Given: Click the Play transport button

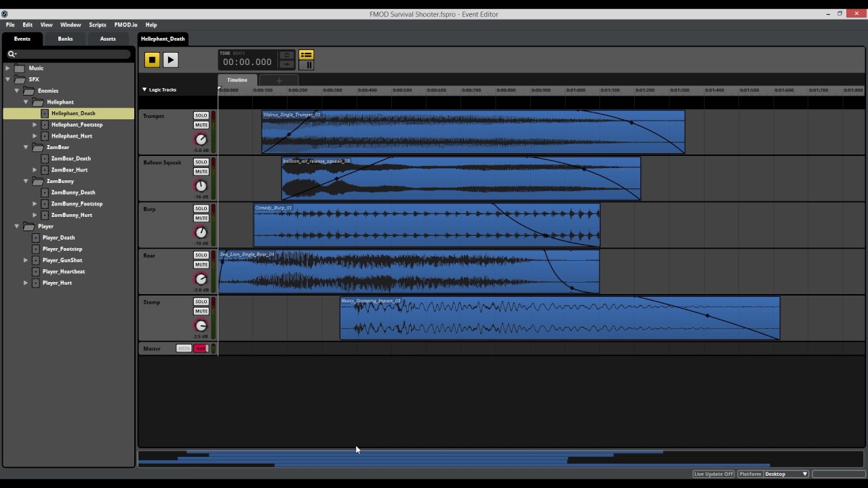Looking at the screenshot, I should click(x=170, y=60).
